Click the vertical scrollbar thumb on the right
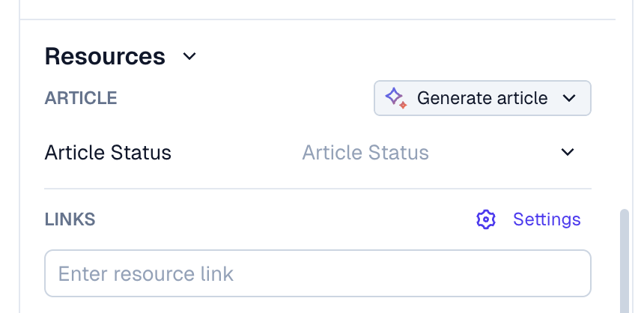644x313 pixels. (x=625, y=261)
